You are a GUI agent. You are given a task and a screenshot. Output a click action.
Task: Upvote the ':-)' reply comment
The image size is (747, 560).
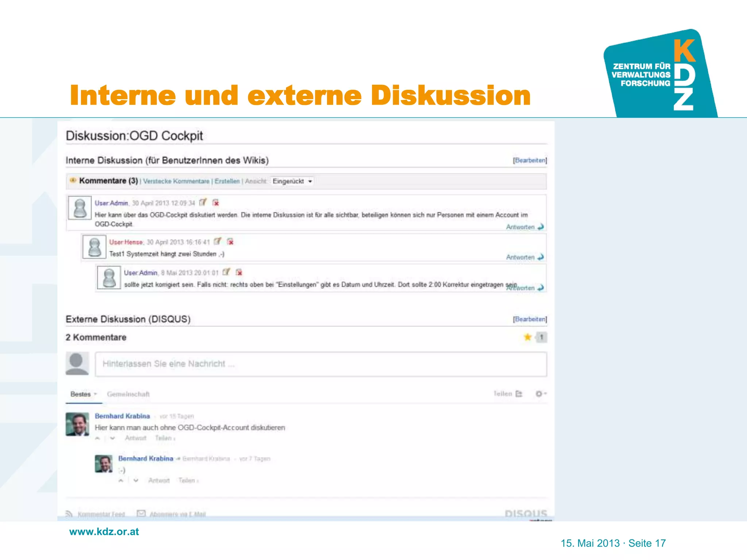[121, 481]
